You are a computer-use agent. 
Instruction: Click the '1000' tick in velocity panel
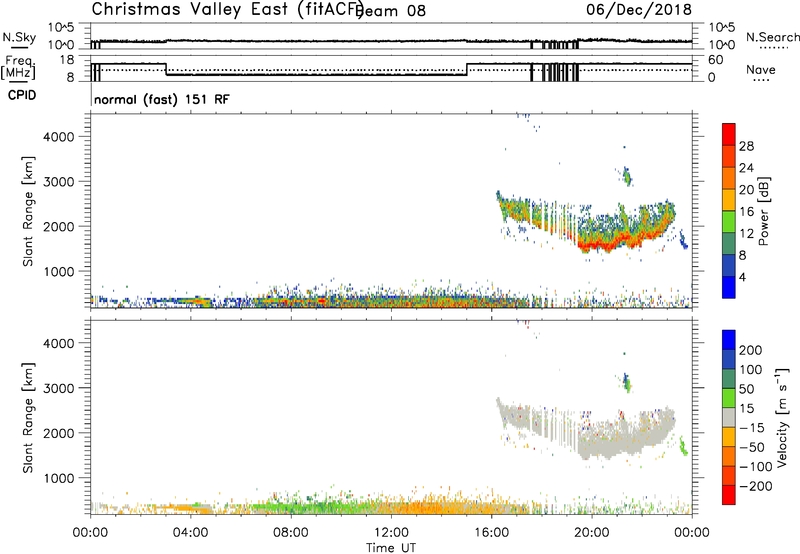click(x=59, y=478)
